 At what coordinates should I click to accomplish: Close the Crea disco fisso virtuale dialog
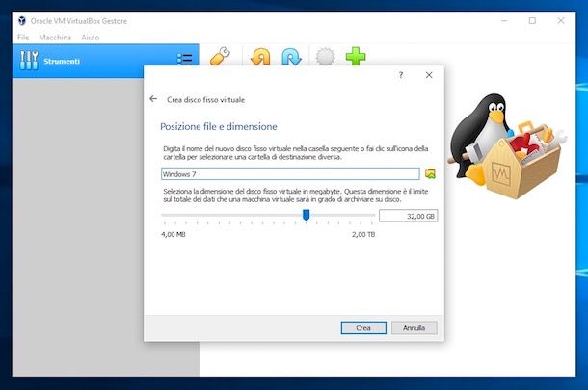click(x=429, y=75)
